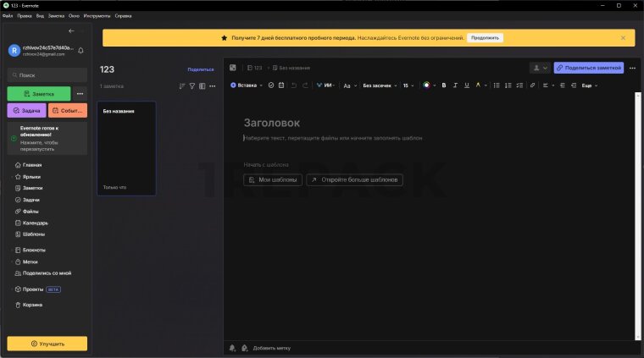
Task: Click the Поделиться заметкой button
Action: (x=588, y=68)
